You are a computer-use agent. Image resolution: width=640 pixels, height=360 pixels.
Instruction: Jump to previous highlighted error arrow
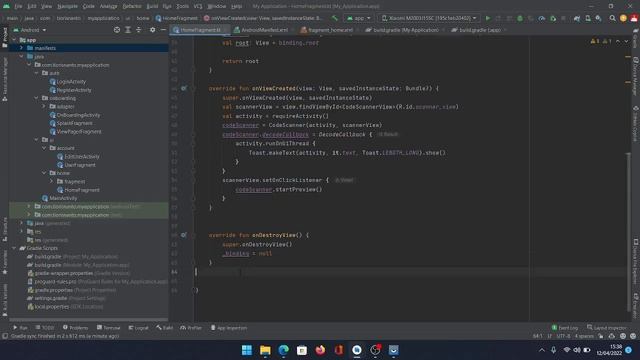pyautogui.click(x=618, y=41)
